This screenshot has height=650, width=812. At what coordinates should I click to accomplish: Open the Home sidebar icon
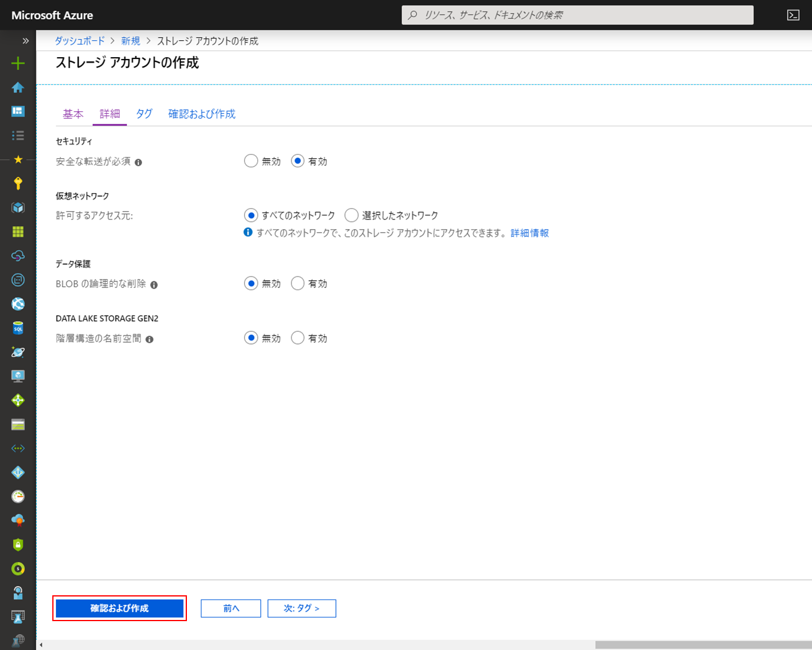click(17, 87)
